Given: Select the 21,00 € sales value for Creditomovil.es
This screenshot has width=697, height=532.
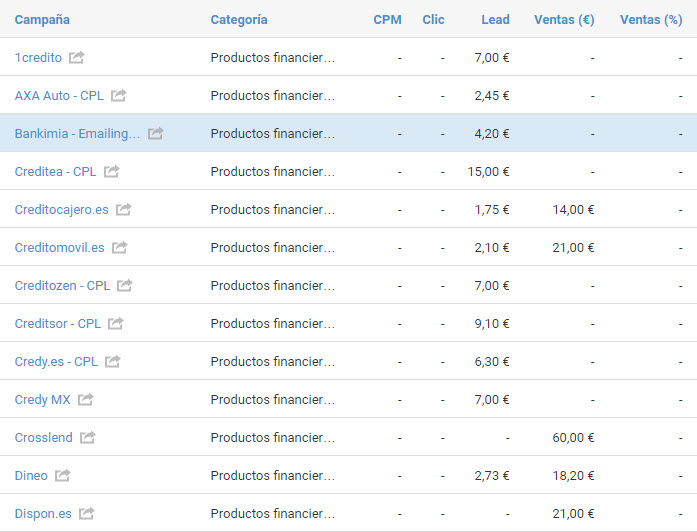Looking at the screenshot, I should pos(573,248).
